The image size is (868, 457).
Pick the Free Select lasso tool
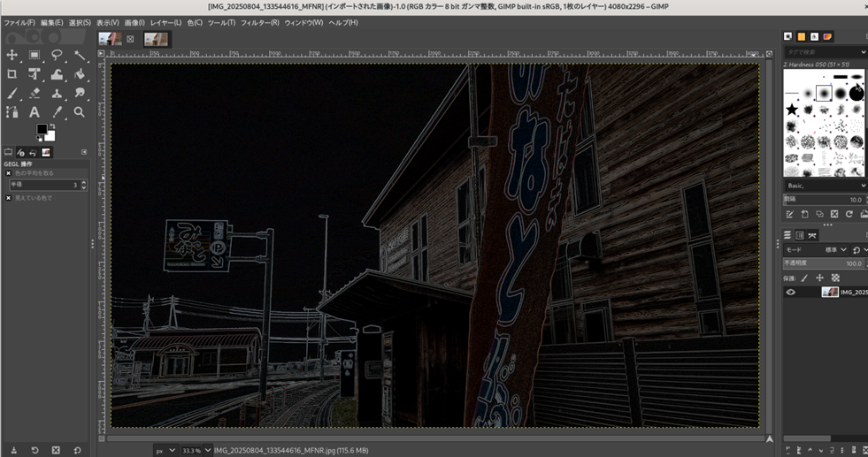[x=57, y=56]
